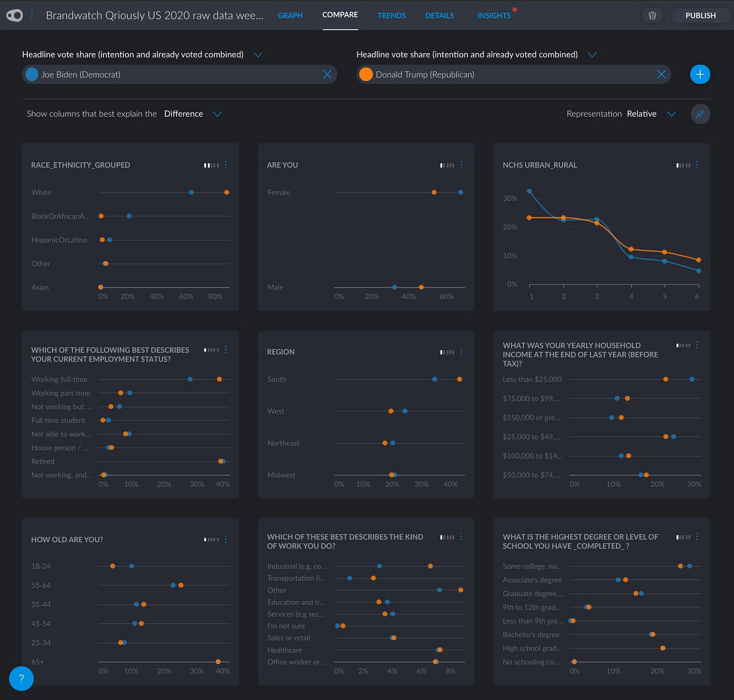Click relevance bars icon on HOW OLD card
734x700 pixels.
[211, 540]
